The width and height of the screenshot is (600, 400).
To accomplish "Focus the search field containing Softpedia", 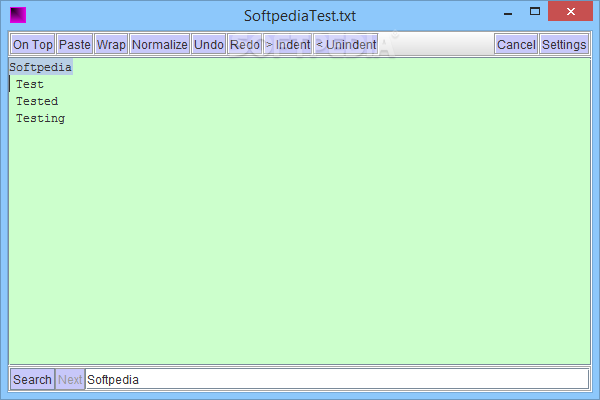I will (337, 379).
